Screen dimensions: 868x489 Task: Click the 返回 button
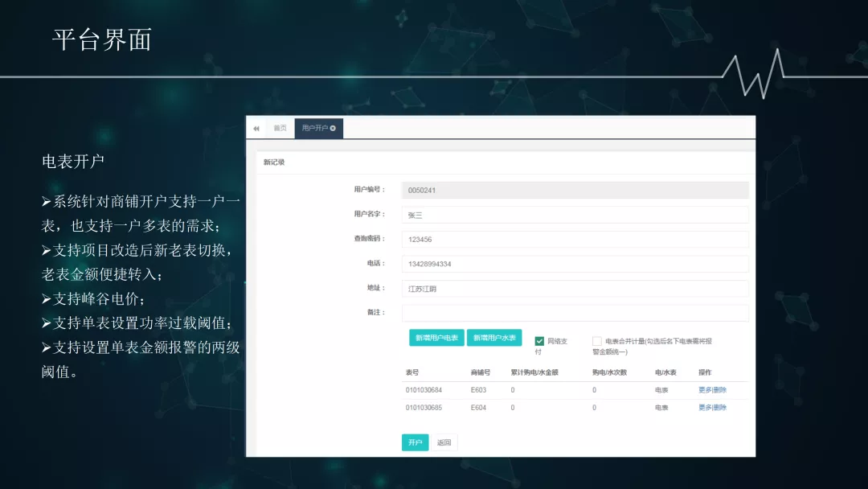pos(444,442)
